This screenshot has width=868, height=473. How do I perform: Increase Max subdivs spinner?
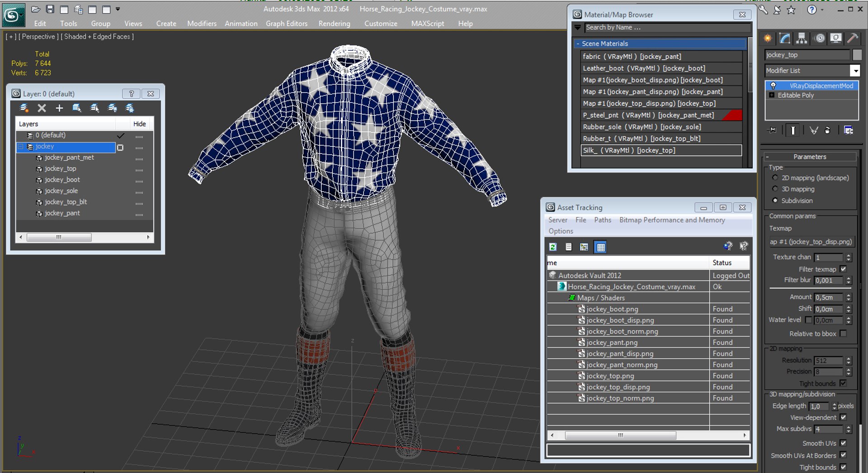[849, 427]
